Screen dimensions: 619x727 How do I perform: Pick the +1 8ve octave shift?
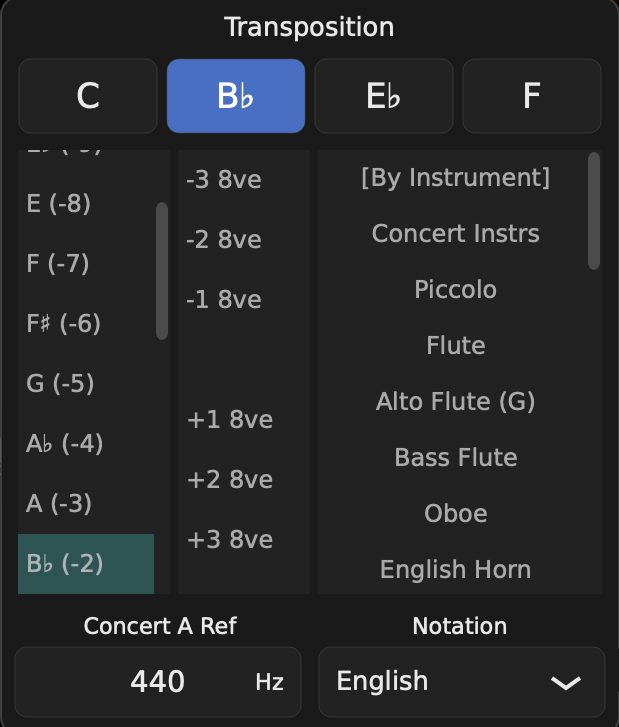tap(244, 419)
